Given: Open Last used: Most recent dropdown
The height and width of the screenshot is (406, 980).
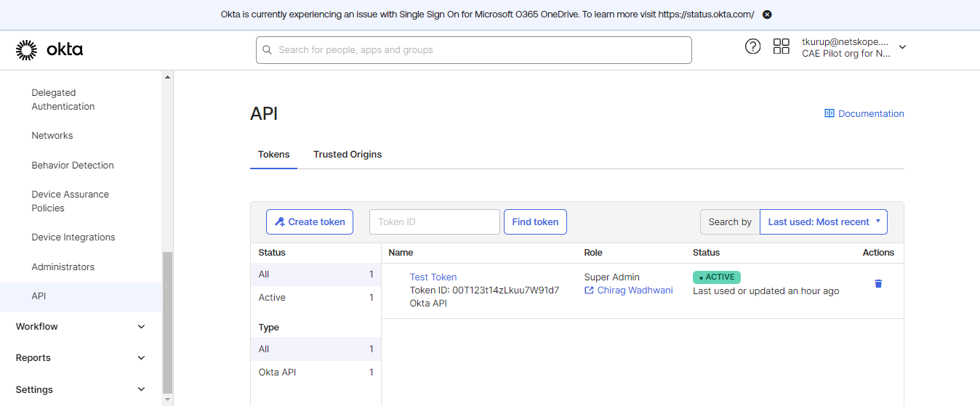Looking at the screenshot, I should [x=824, y=222].
